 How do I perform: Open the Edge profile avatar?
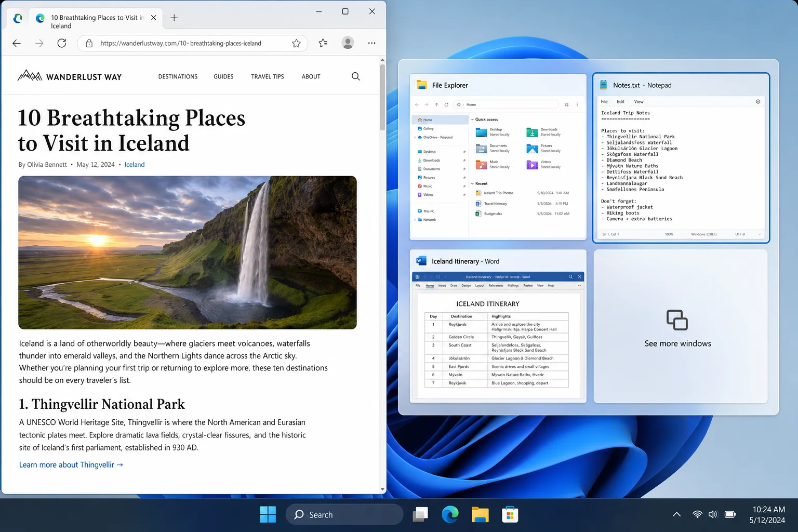[x=348, y=43]
